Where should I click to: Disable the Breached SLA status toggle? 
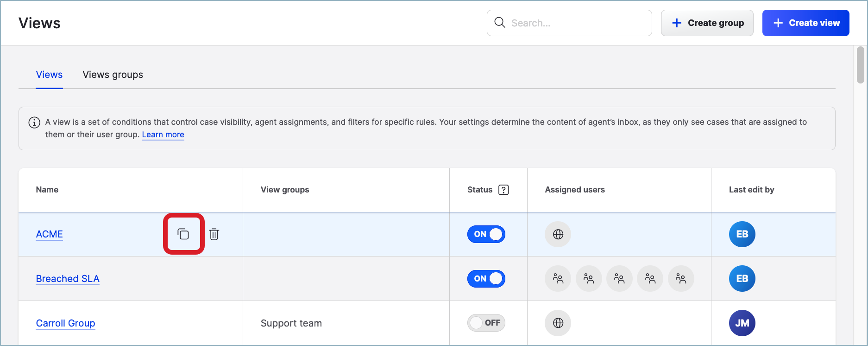point(486,279)
